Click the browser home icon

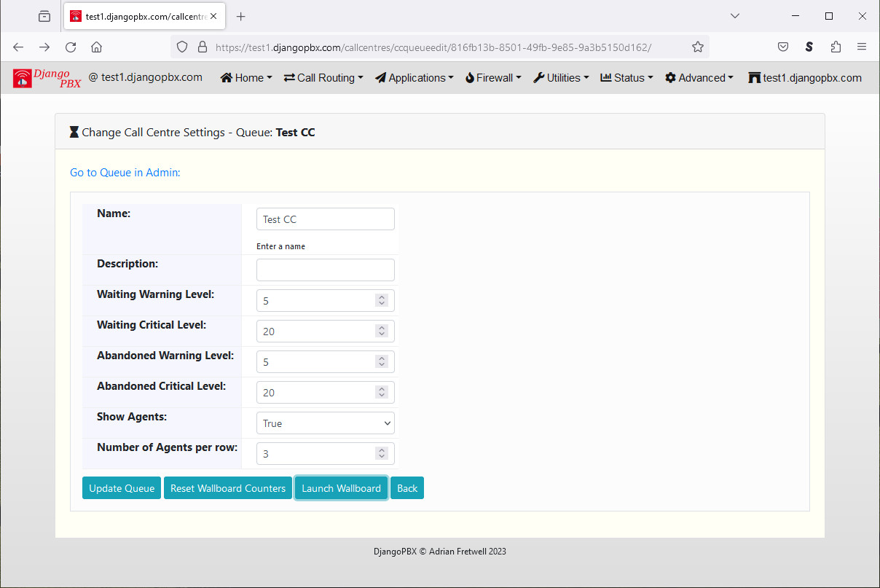(96, 47)
